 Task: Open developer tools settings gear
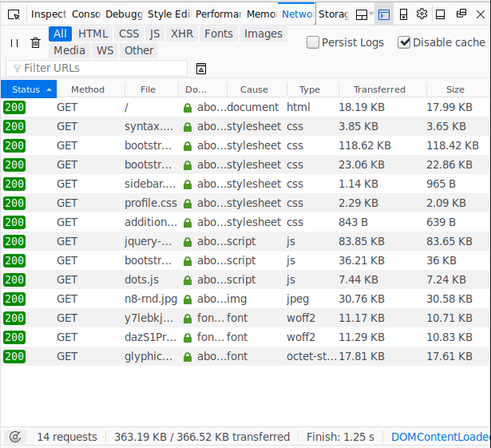(422, 14)
